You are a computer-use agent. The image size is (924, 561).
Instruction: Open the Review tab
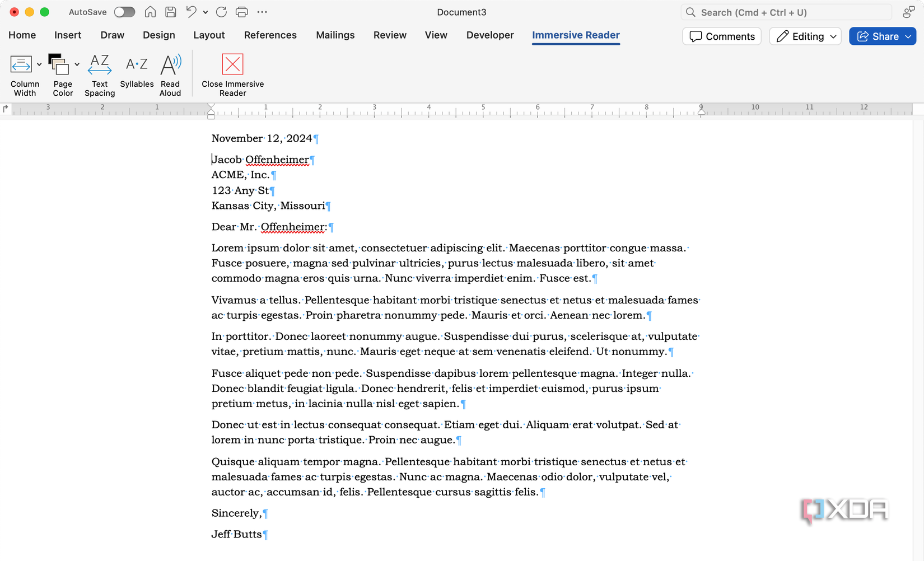[390, 35]
